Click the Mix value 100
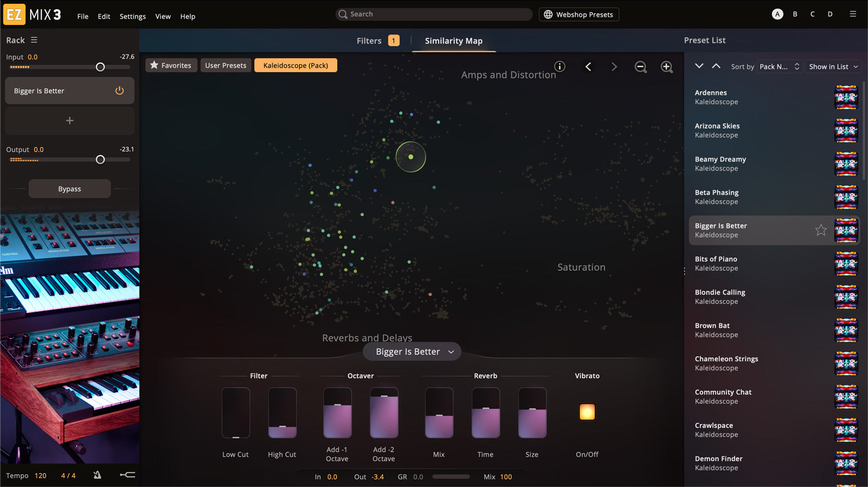Viewport: 868px width, 487px height. 506,477
